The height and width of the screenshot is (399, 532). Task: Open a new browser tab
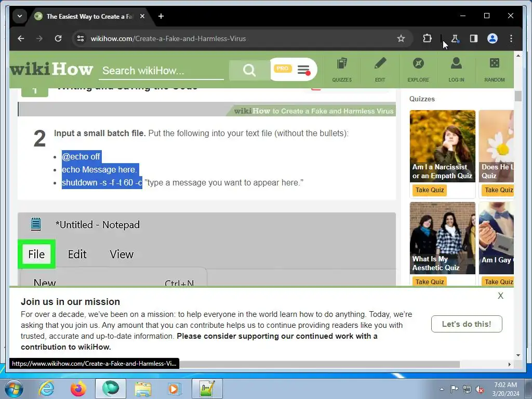click(x=161, y=16)
